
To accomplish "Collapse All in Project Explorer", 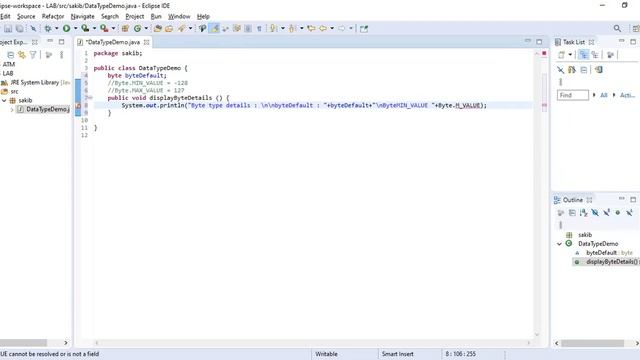I will (x=11, y=55).
